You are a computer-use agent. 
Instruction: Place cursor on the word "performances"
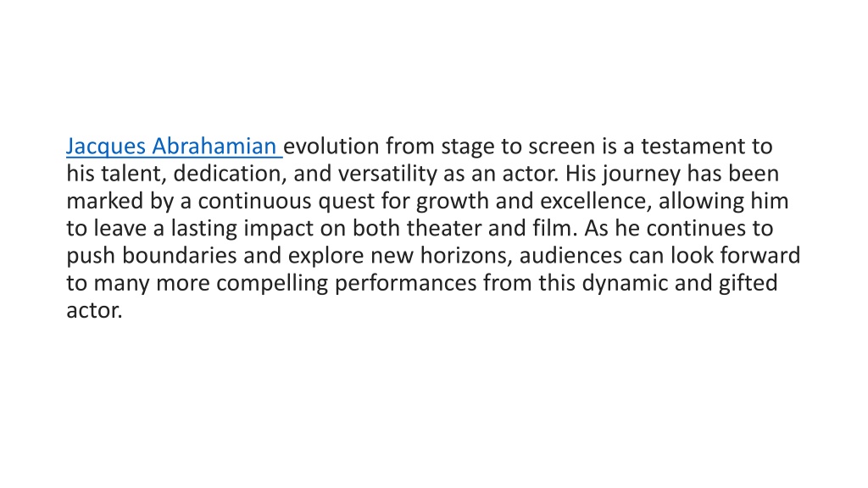pyautogui.click(x=406, y=284)
